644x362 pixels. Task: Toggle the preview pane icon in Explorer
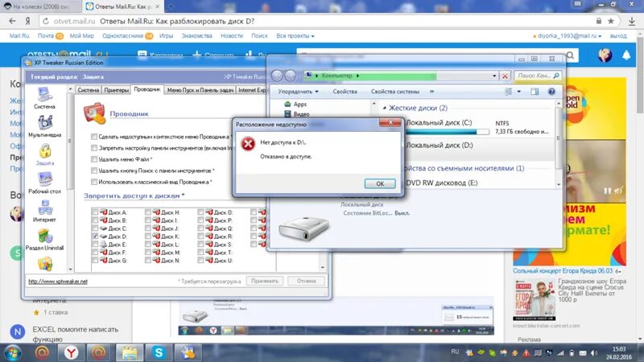[x=535, y=92]
